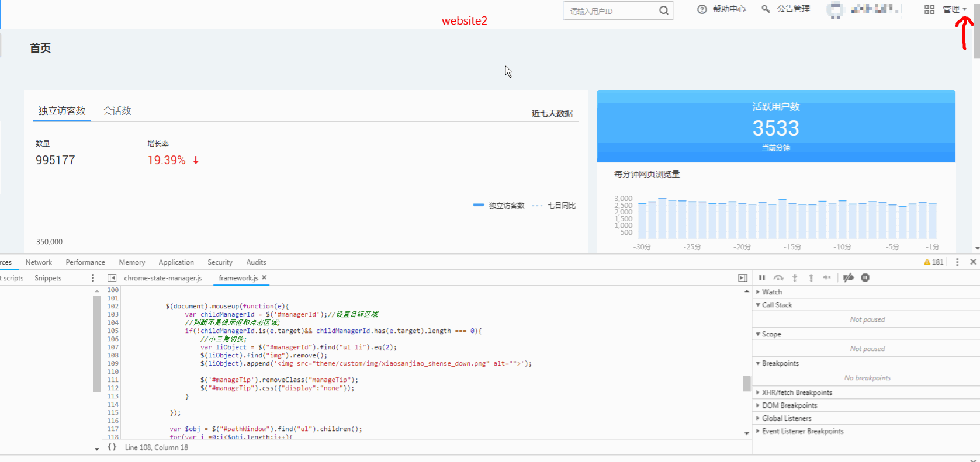
Task: Collapse the Scope section
Action: click(768, 334)
